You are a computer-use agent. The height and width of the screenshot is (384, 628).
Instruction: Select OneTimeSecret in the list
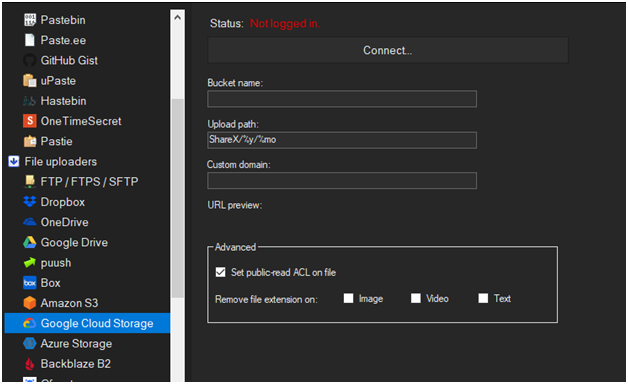point(81,121)
